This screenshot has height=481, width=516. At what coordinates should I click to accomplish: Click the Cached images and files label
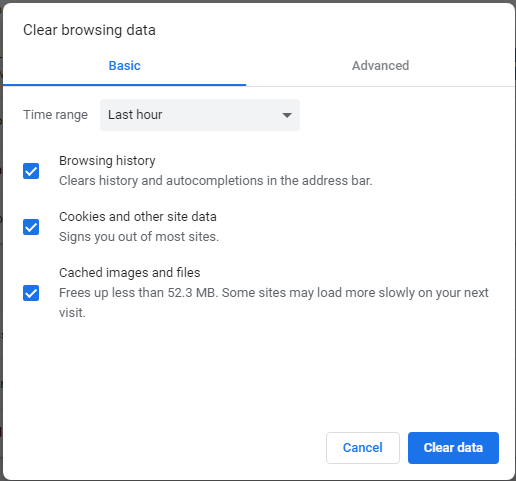coord(130,273)
